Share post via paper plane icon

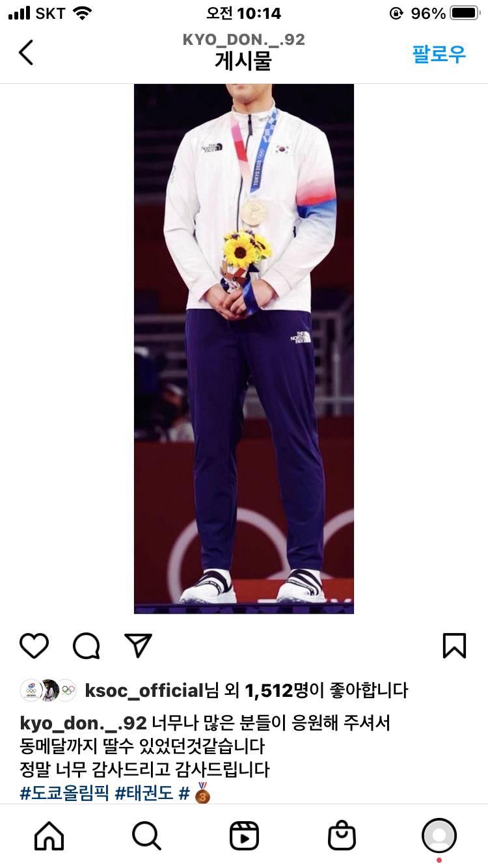[138, 645]
